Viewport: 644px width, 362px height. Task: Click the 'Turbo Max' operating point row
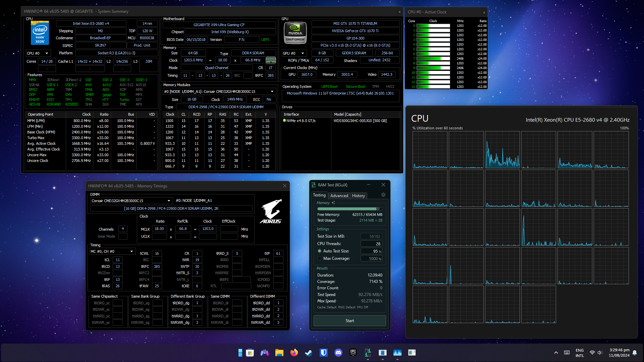(x=91, y=138)
